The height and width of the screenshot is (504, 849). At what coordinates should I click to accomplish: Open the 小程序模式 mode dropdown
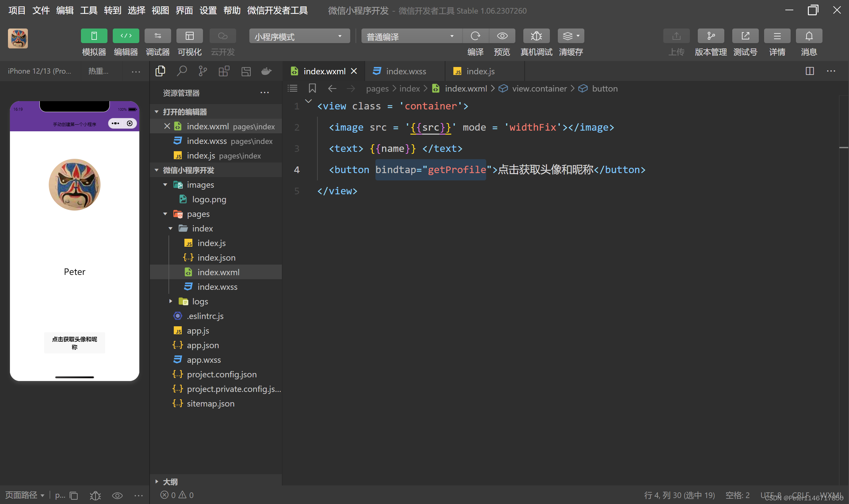tap(299, 36)
